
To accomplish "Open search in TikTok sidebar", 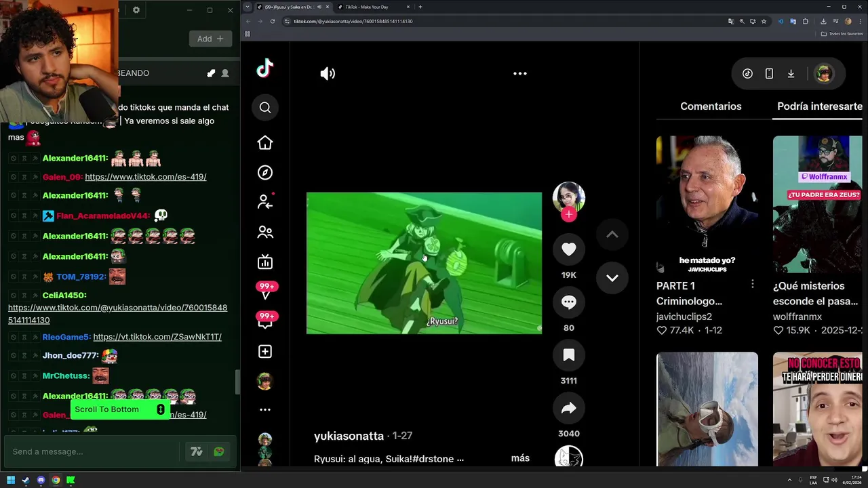I will pos(265,107).
